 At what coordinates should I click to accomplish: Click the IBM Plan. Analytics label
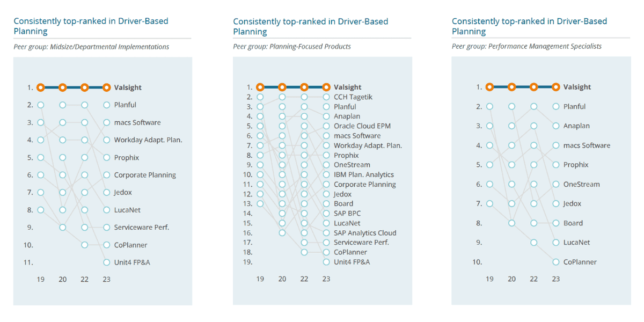(x=364, y=174)
